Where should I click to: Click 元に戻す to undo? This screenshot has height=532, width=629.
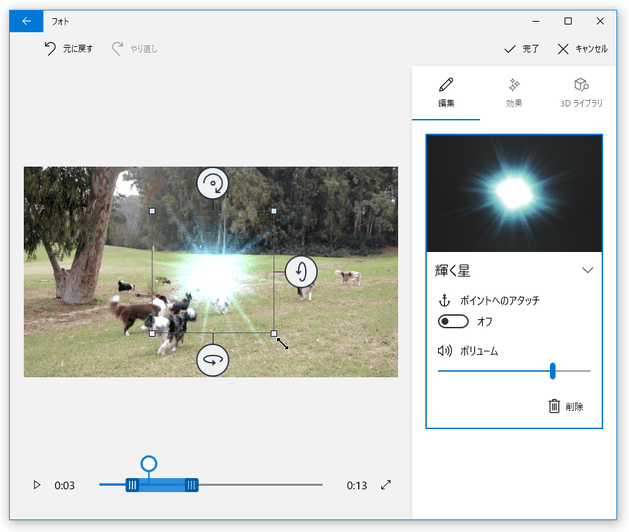[69, 48]
